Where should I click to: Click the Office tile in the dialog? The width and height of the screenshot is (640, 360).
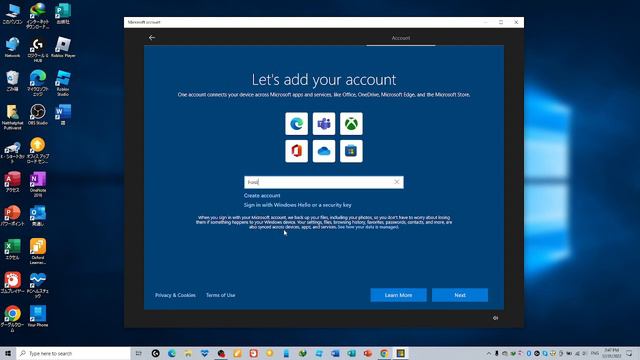coord(296,151)
